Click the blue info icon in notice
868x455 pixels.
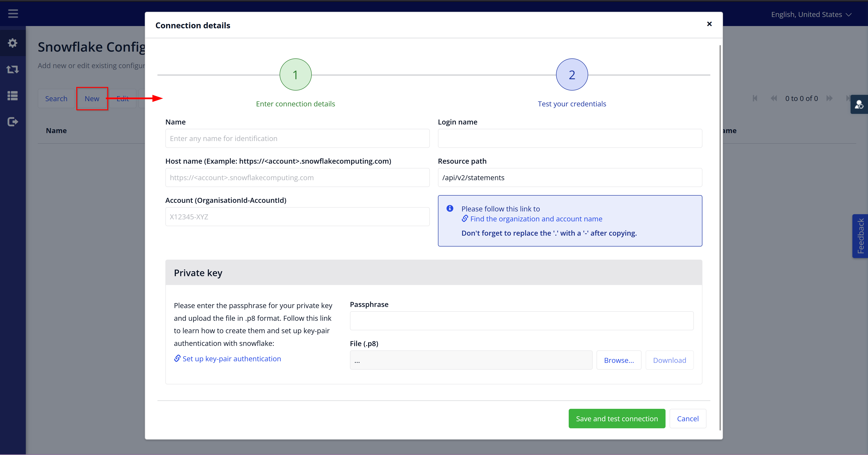click(450, 208)
